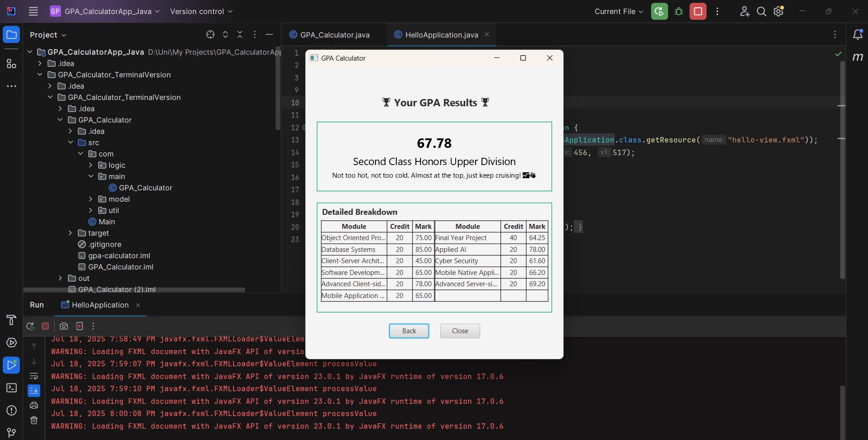The width and height of the screenshot is (868, 440).
Task: Open notifications via bell icon
Action: [858, 34]
